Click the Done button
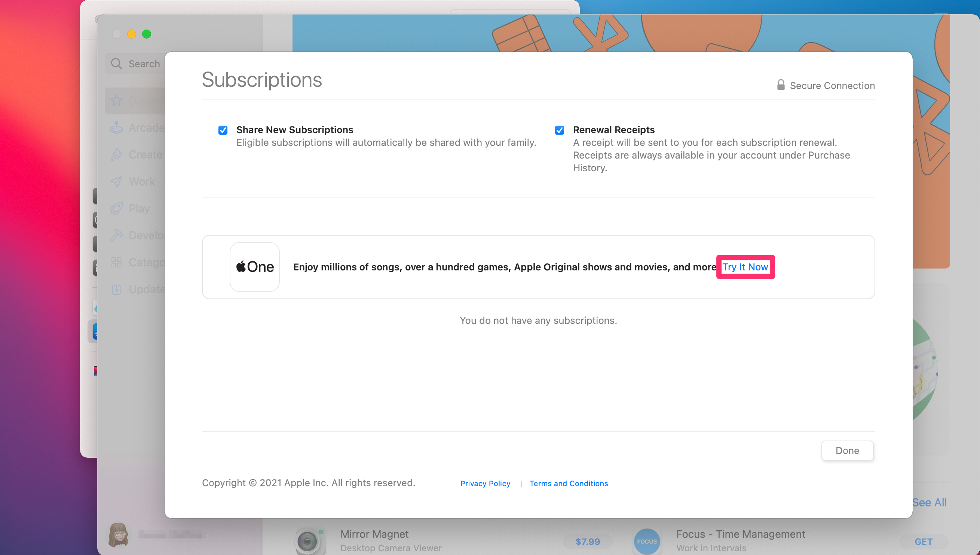This screenshot has width=980, height=555. pos(847,451)
